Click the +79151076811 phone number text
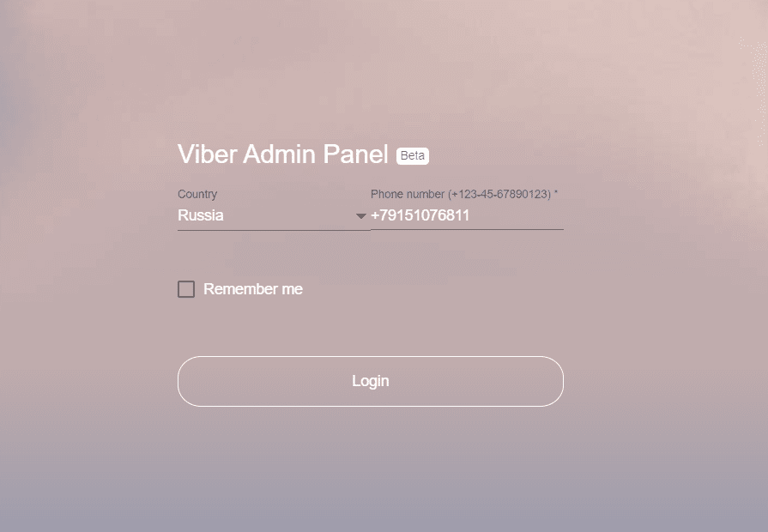Screen dimensions: 768x532 (x=420, y=215)
